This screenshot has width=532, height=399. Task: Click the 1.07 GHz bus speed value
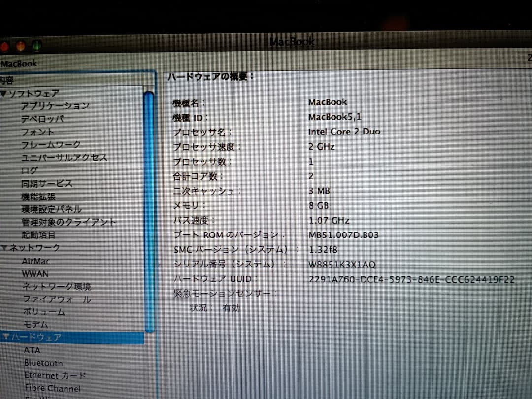pyautogui.click(x=329, y=221)
